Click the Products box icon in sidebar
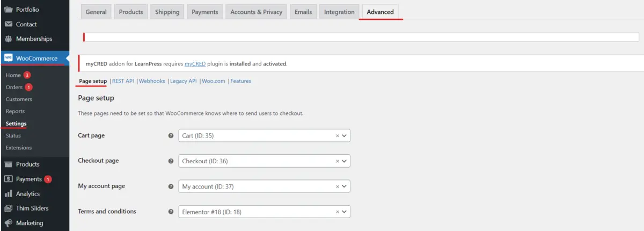 (9, 164)
